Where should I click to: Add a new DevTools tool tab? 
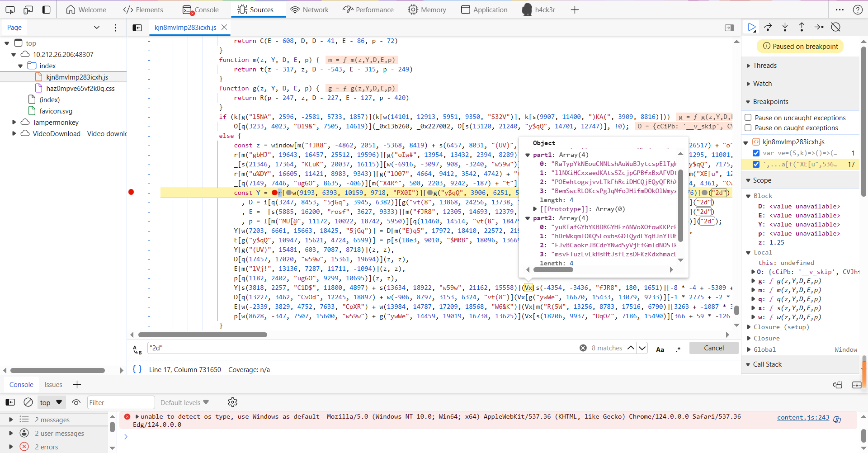[575, 9]
